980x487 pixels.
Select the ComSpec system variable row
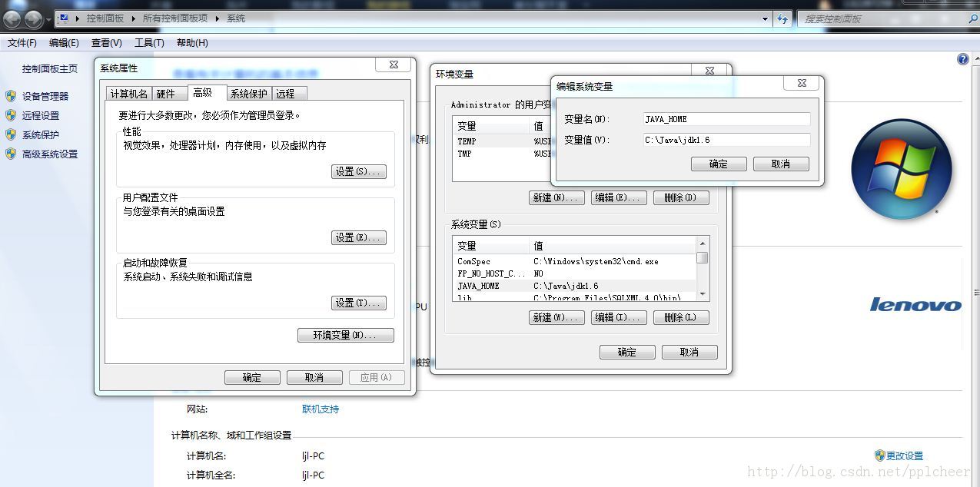(575, 261)
